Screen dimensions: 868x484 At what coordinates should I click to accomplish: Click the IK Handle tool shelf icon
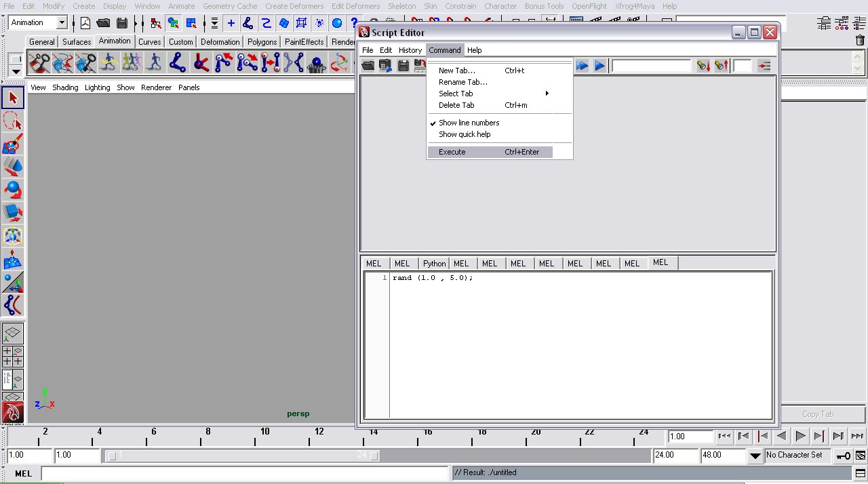[x=201, y=64]
